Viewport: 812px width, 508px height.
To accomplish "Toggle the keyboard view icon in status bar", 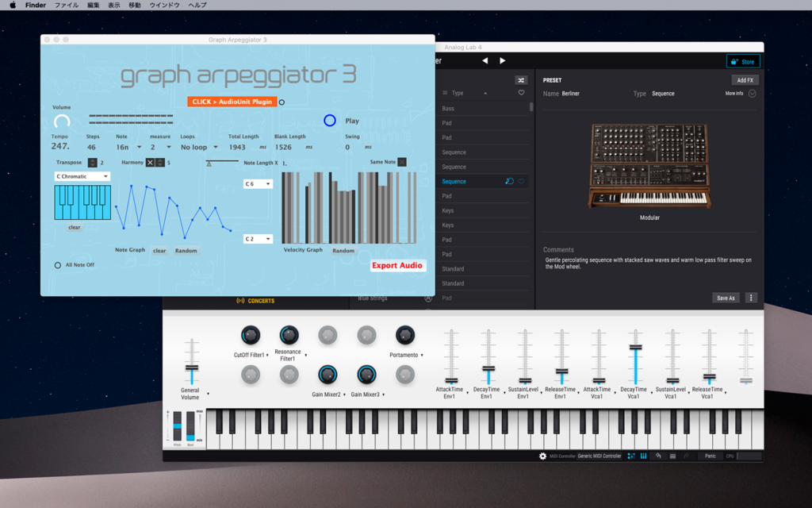I will coord(643,456).
